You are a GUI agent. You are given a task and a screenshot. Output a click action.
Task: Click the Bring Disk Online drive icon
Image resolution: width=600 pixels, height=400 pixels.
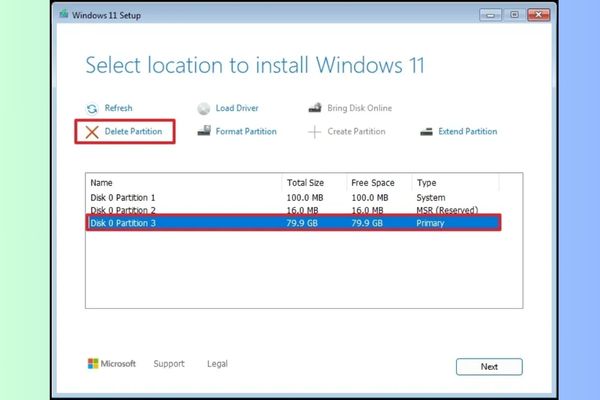(x=315, y=108)
